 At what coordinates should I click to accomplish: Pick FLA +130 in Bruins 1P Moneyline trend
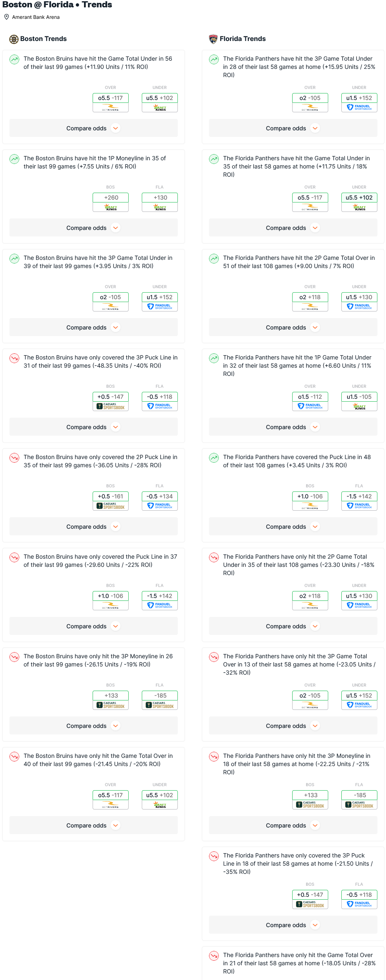160,198
